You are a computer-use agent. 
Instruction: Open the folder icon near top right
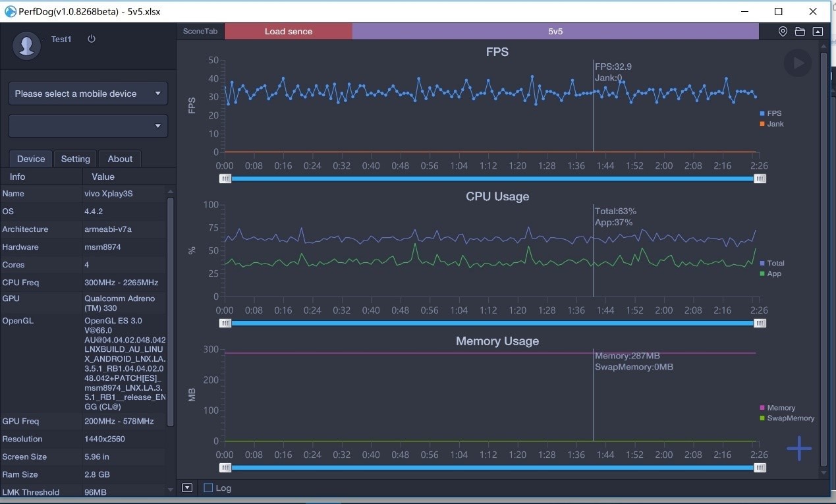(x=800, y=31)
